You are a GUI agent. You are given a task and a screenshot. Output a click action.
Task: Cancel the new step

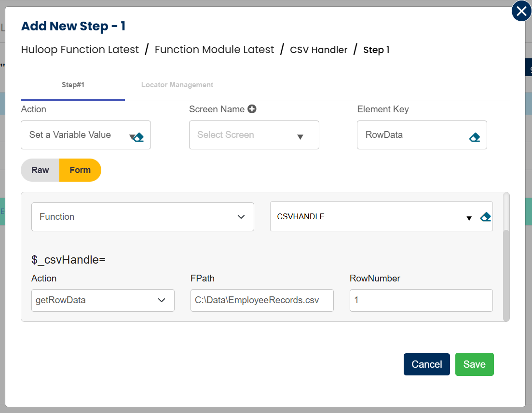click(426, 364)
